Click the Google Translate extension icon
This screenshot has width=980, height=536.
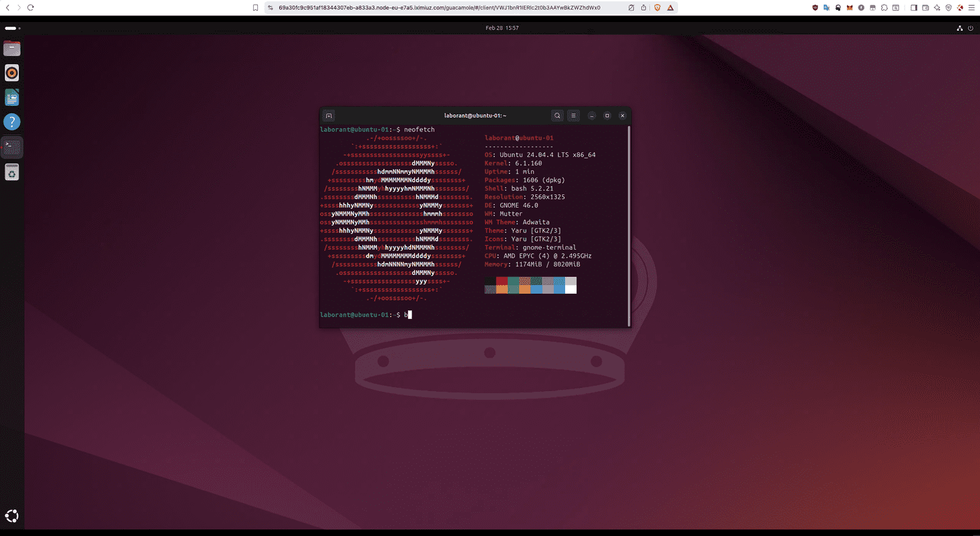tap(826, 7)
